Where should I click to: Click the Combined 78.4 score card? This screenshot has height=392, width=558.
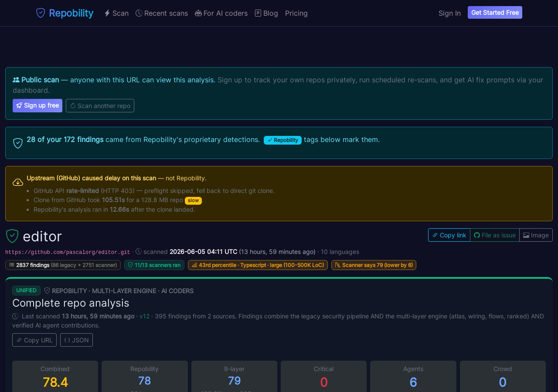pos(55,376)
